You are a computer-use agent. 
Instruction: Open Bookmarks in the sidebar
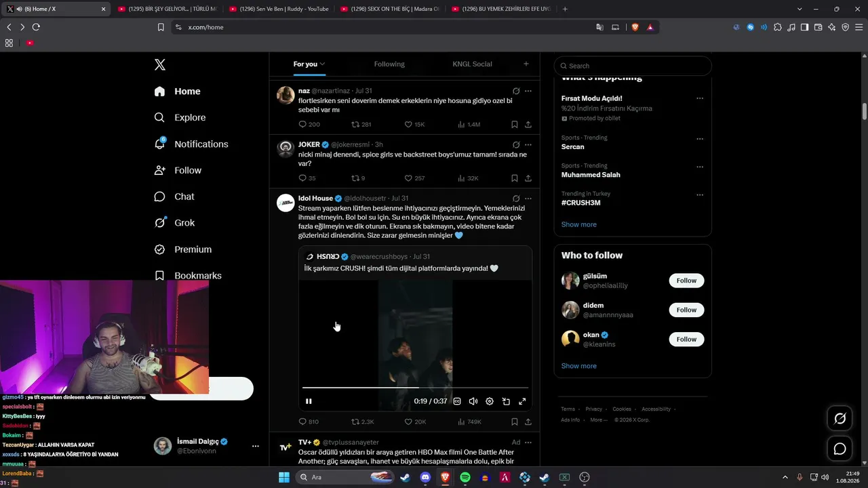tap(188, 276)
